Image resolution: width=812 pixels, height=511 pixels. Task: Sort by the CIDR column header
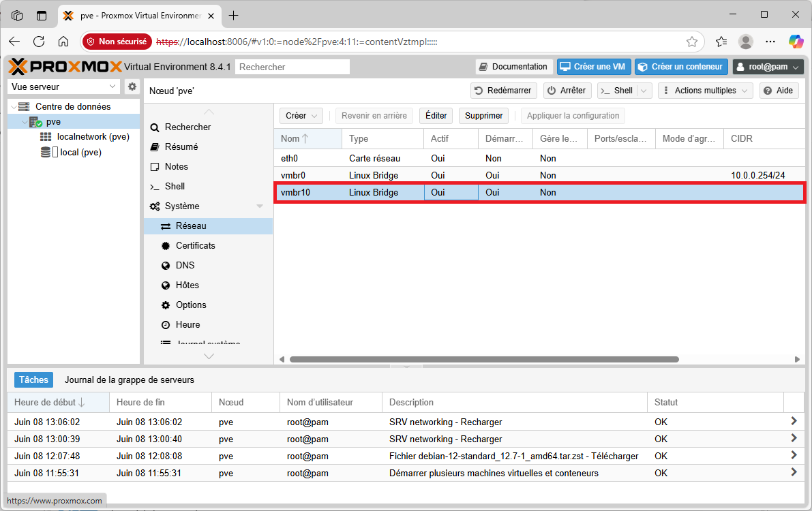point(764,139)
